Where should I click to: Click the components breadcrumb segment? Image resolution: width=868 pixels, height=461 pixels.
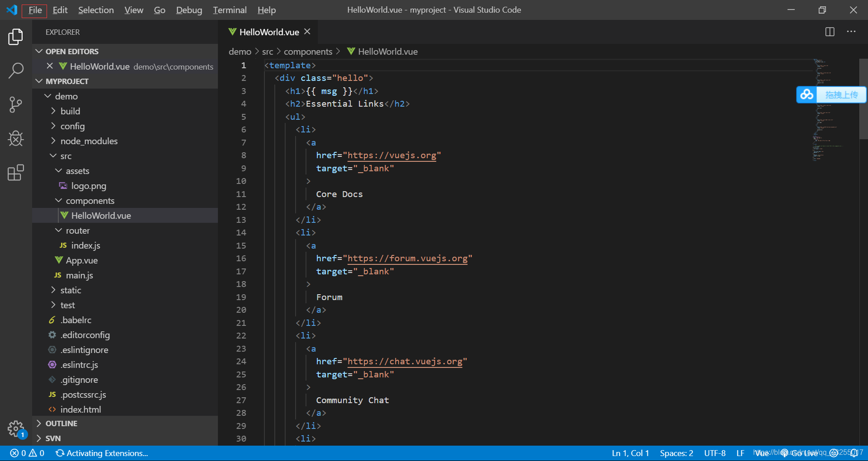pyautogui.click(x=308, y=52)
